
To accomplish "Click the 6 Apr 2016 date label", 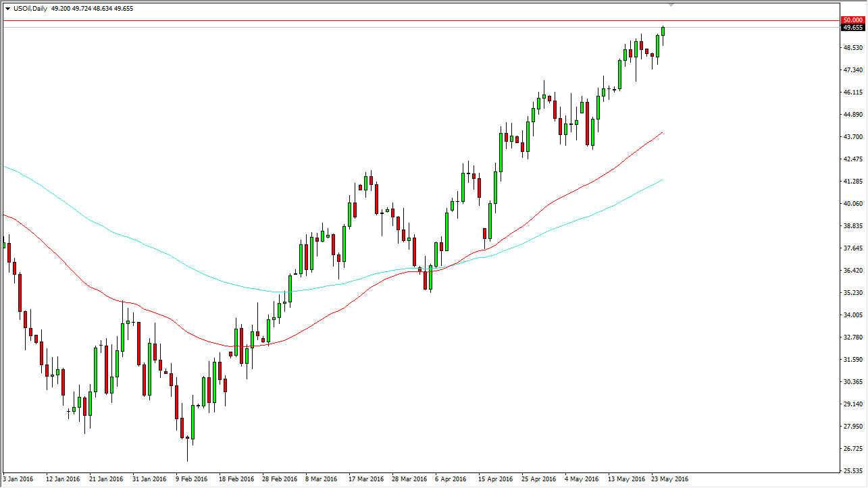I will click(451, 479).
